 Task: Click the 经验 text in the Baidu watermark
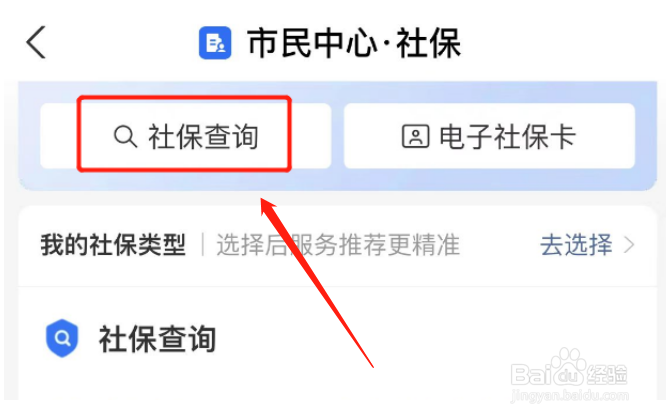pyautogui.click(x=607, y=374)
